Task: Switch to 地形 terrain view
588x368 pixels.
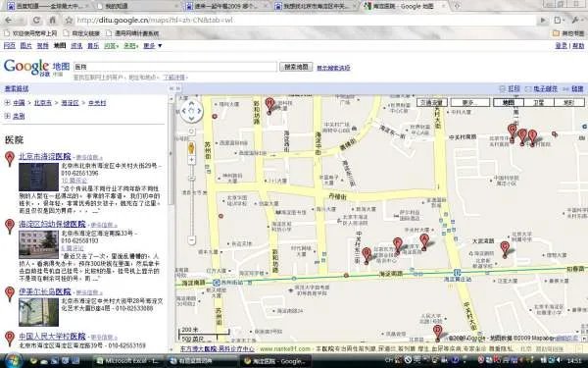Action: [569, 102]
